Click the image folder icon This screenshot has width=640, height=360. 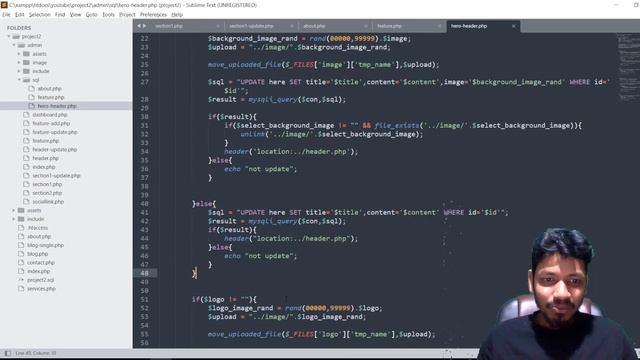27,62
